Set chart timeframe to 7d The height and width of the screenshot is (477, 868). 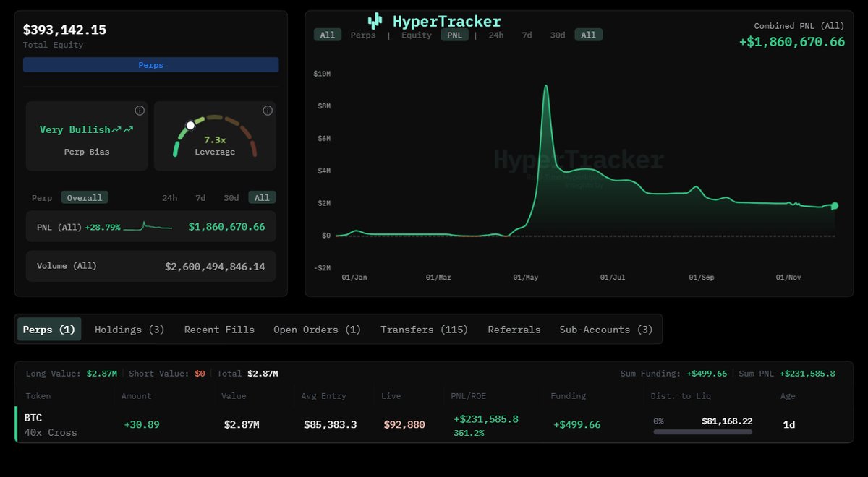tap(527, 35)
